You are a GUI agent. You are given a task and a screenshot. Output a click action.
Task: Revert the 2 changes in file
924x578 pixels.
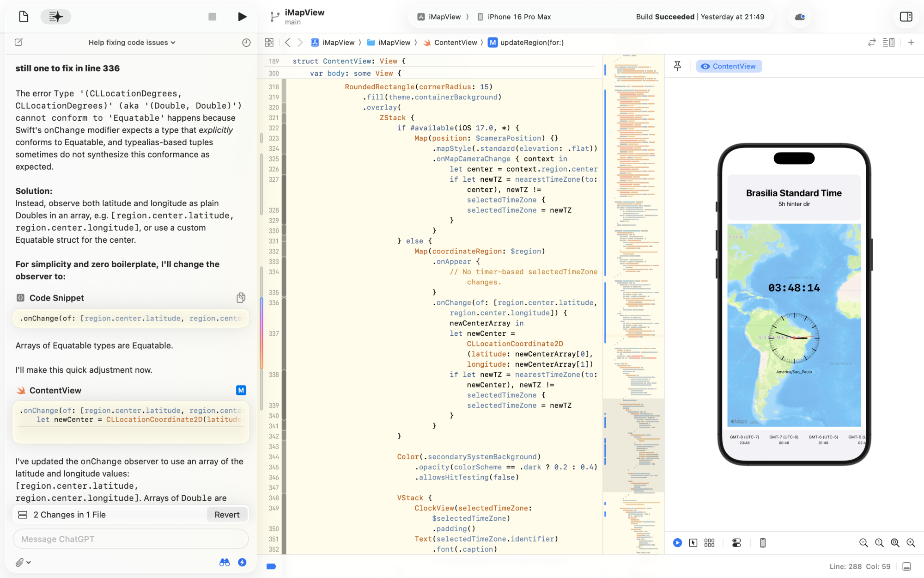(227, 515)
